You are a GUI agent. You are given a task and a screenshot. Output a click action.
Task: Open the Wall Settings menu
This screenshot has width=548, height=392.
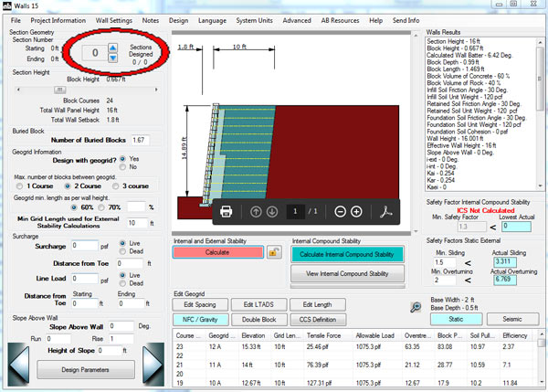click(114, 20)
